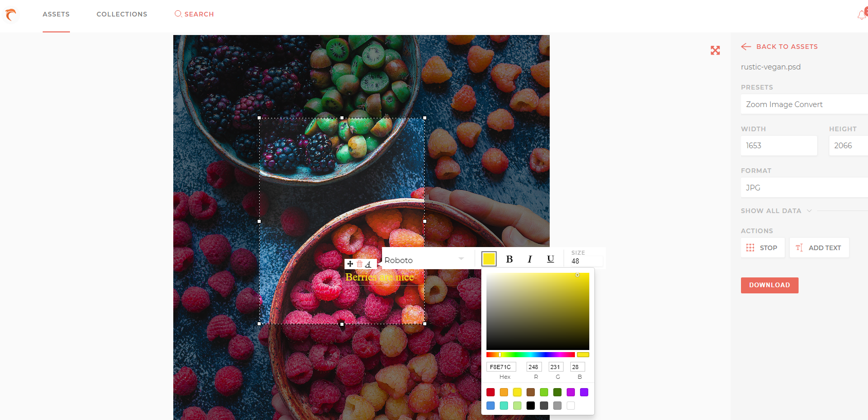Screen dimensions: 868x420
Task: Open the notifications bell
Action: pos(862,14)
